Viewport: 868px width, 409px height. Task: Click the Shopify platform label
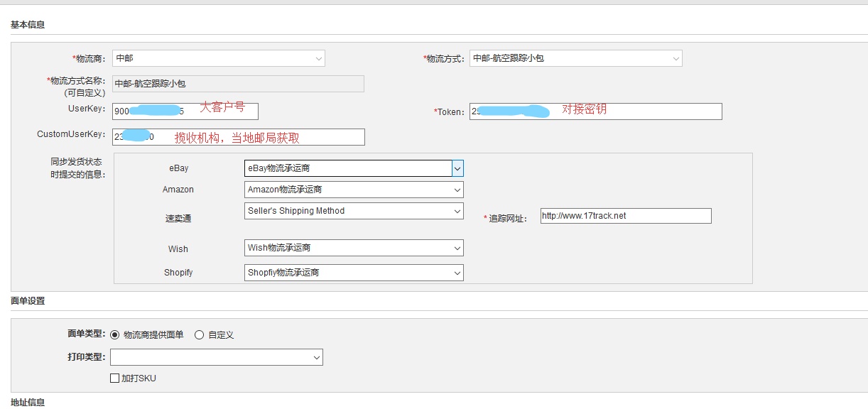(x=178, y=273)
